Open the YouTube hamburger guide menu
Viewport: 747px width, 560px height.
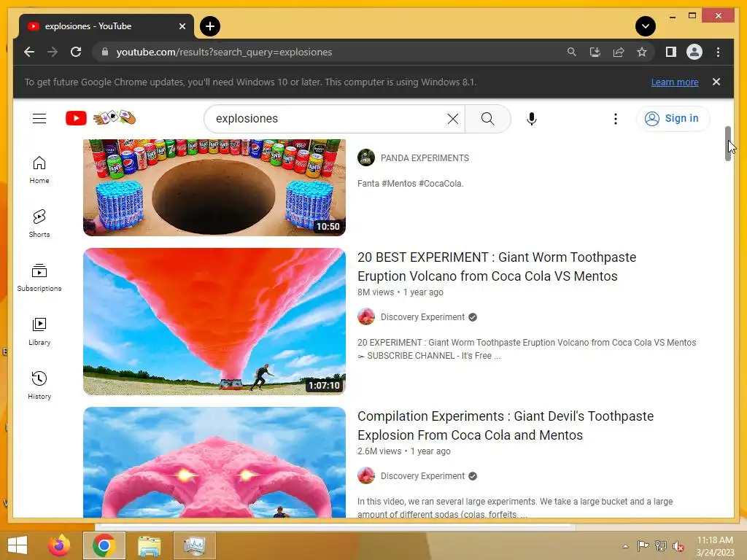(39, 118)
